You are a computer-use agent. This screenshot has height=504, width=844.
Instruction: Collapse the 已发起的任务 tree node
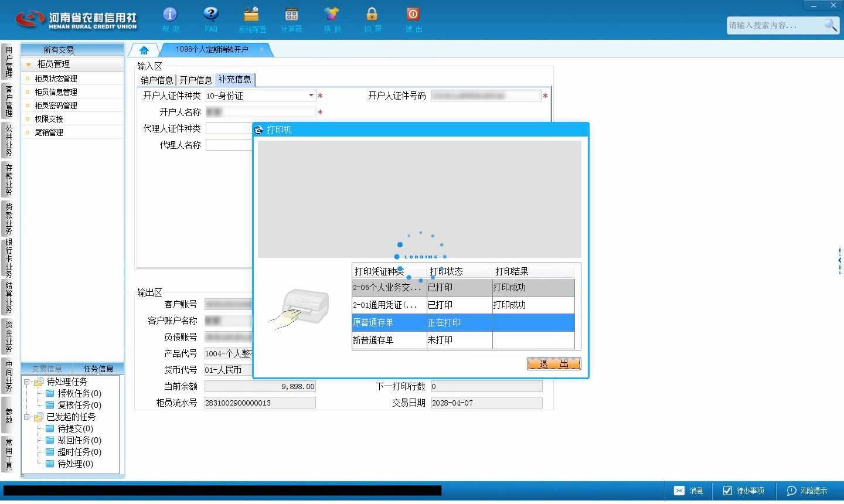click(26, 417)
